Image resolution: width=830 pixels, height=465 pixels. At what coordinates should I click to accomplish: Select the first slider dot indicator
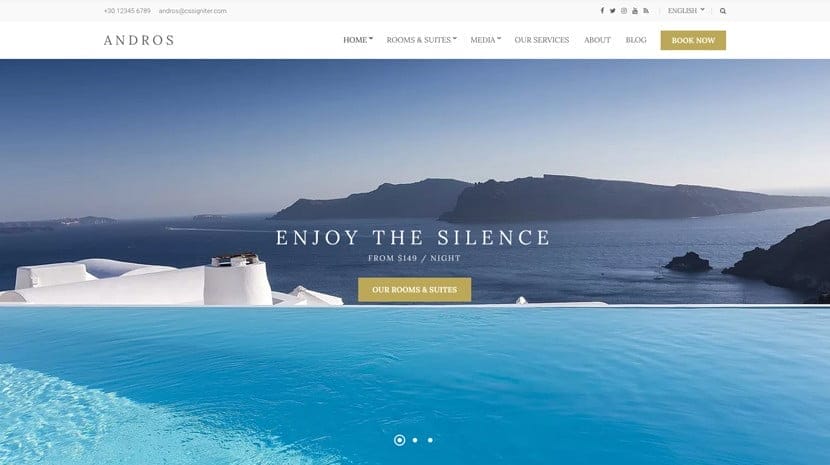(400, 440)
